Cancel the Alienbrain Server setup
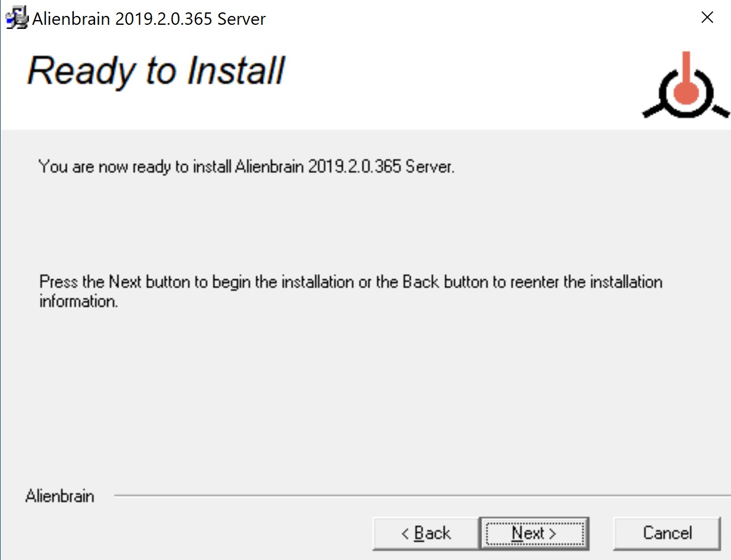The image size is (731, 560). point(667,533)
